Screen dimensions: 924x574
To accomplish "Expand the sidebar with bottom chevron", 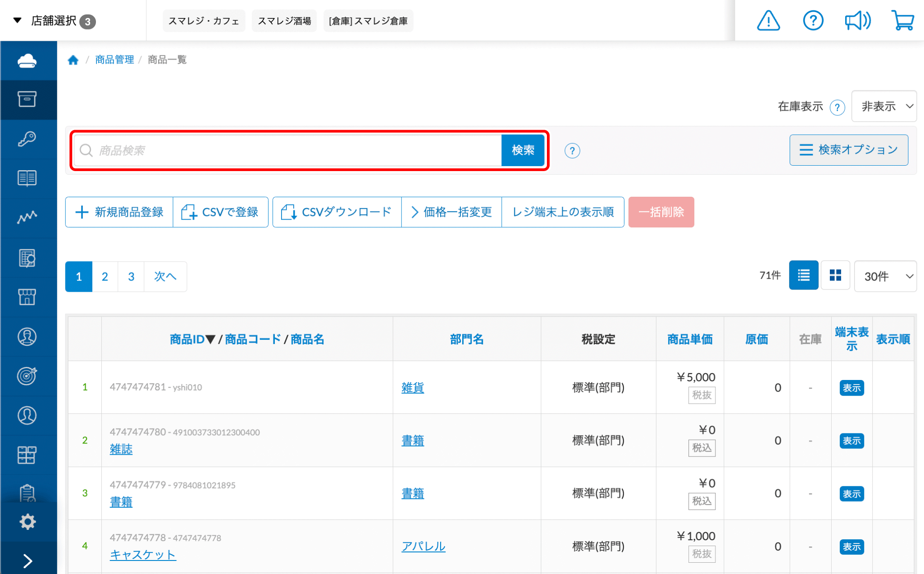I will point(27,560).
